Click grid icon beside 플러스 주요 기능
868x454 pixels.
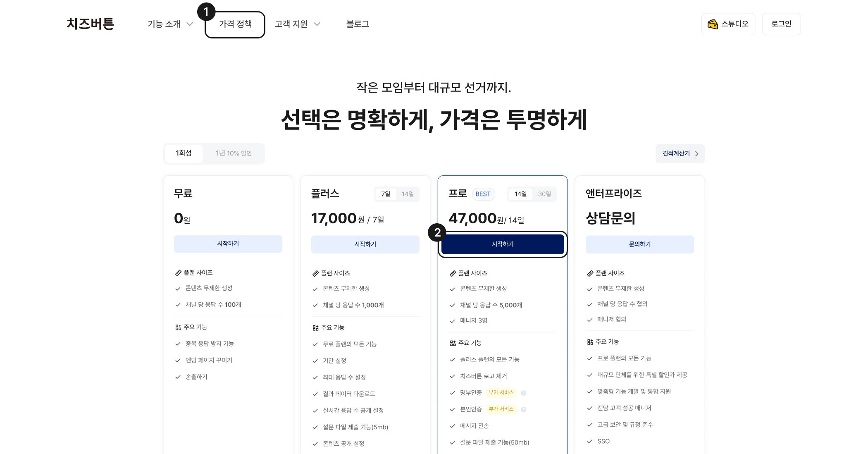pos(315,328)
